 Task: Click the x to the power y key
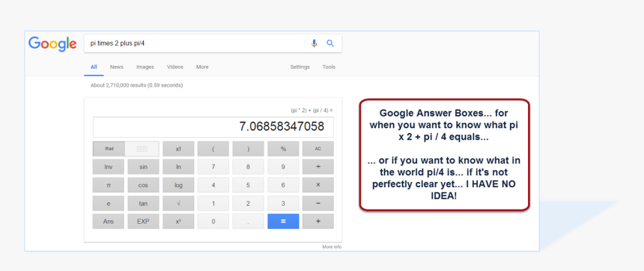click(178, 222)
